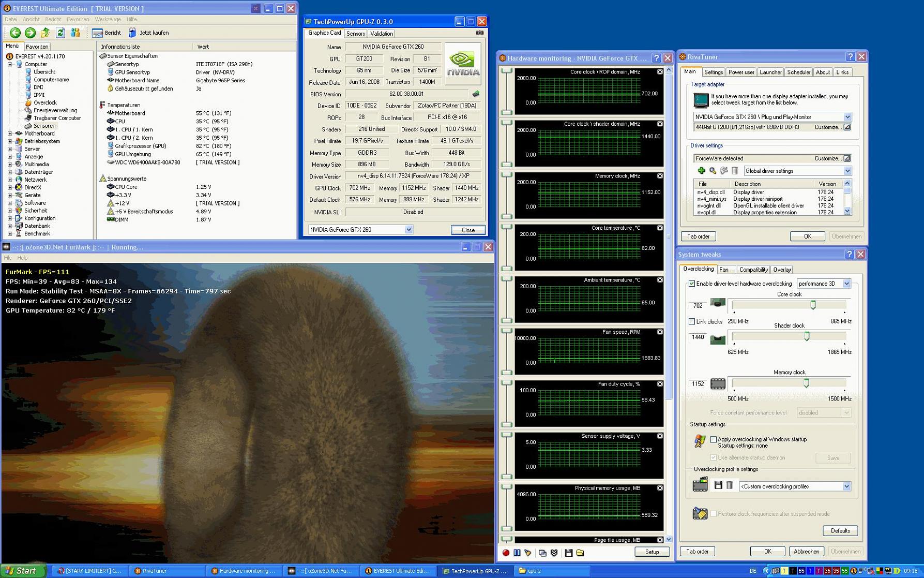Click the Setup button in Hardware monitoring
This screenshot has width=924, height=578.
click(652, 552)
